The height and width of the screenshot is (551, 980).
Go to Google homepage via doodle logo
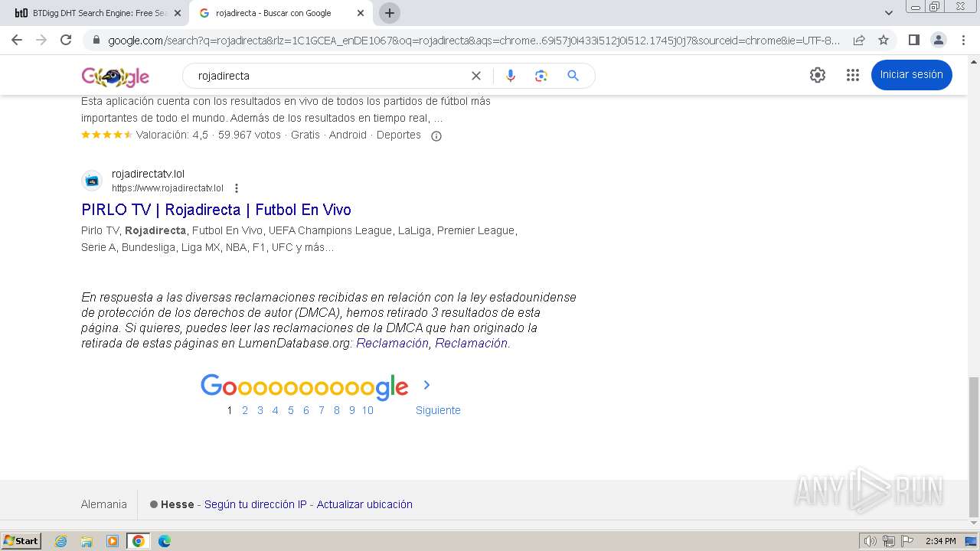click(x=116, y=77)
